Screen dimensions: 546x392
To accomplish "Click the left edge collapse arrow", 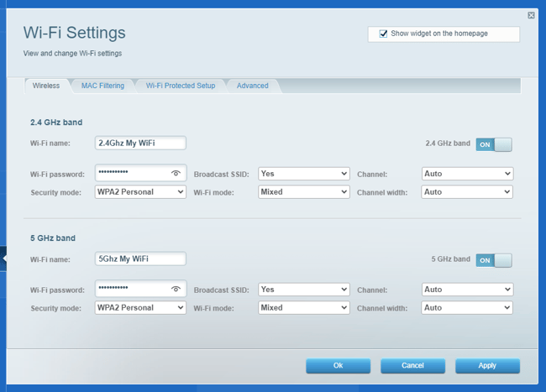I will tap(3, 259).
